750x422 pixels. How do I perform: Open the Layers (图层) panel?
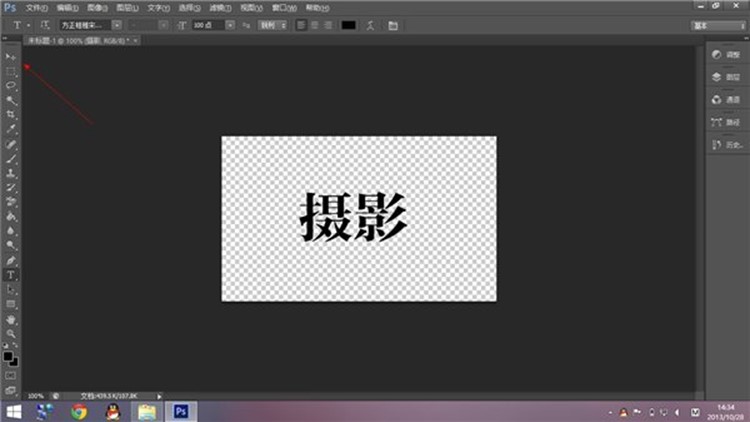(726, 76)
